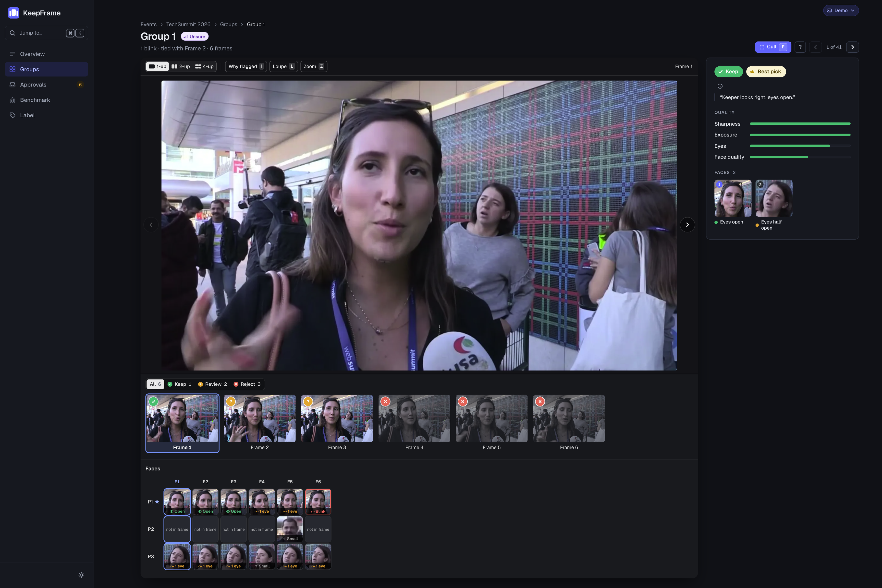The width and height of the screenshot is (882, 588).
Task: Filter frames by Reject 3
Action: [247, 384]
